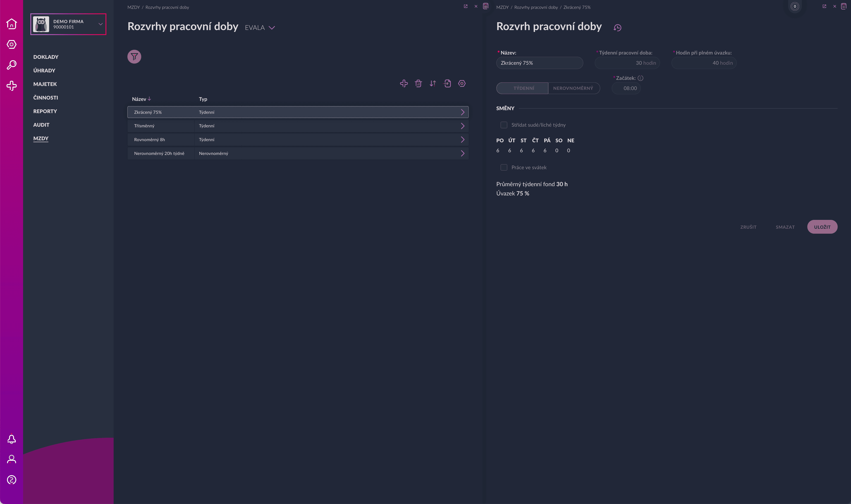Image resolution: width=851 pixels, height=504 pixels.
Task: Open the home icon in the sidebar
Action: click(x=12, y=24)
